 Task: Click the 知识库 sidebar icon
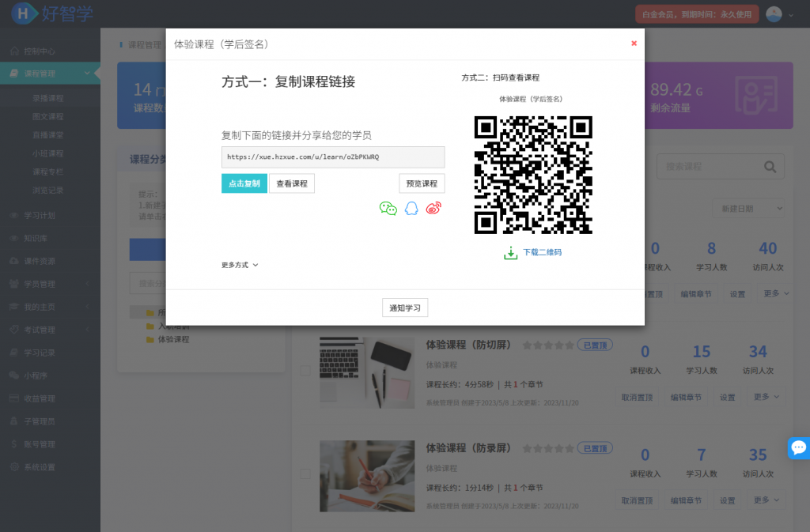[x=14, y=239]
